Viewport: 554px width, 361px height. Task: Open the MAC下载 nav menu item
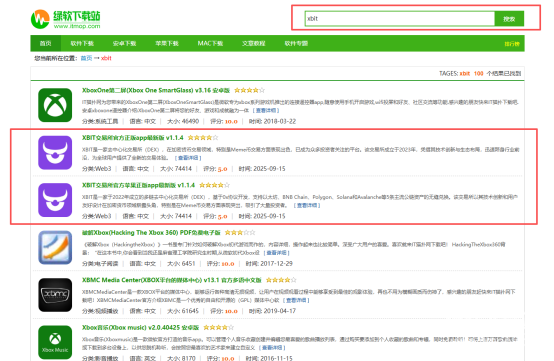click(x=210, y=43)
